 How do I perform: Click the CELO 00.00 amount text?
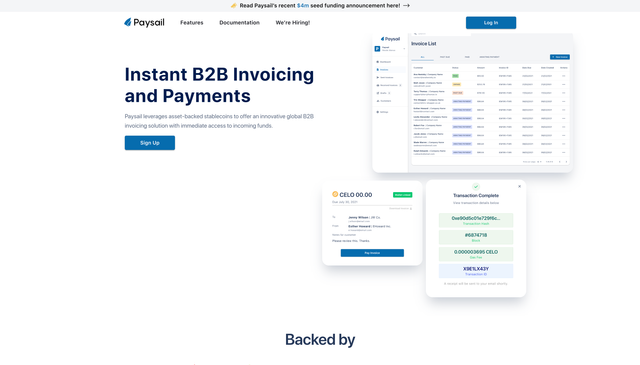[x=356, y=195]
